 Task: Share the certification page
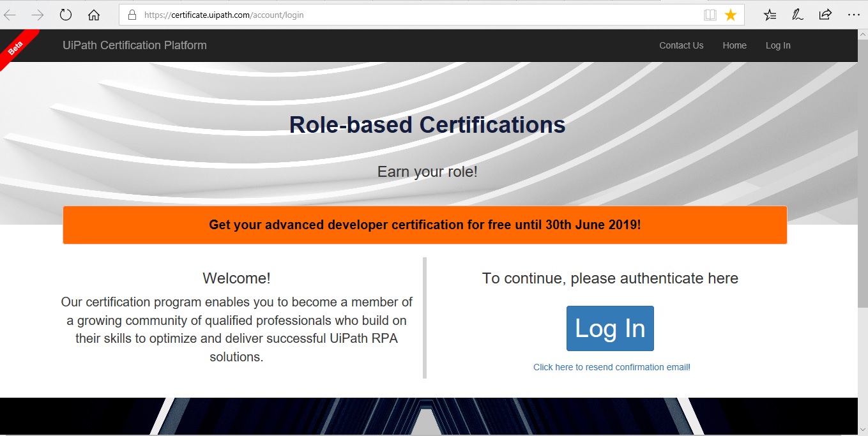click(825, 14)
